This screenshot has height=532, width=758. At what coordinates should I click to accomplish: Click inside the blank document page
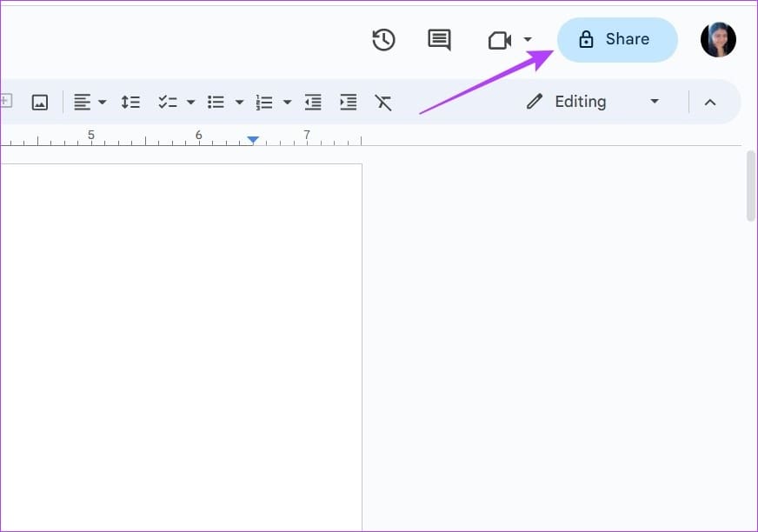point(181,347)
